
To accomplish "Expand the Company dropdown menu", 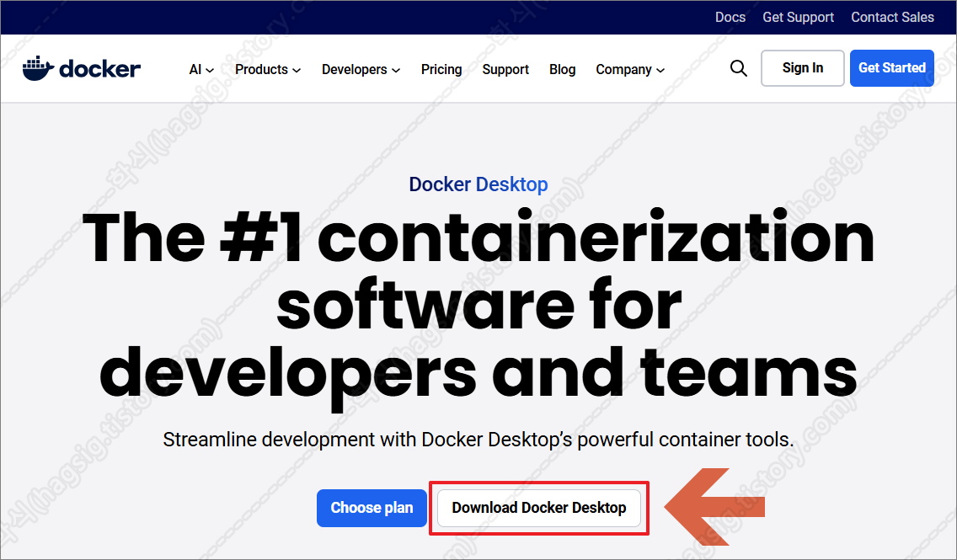I will click(x=630, y=70).
